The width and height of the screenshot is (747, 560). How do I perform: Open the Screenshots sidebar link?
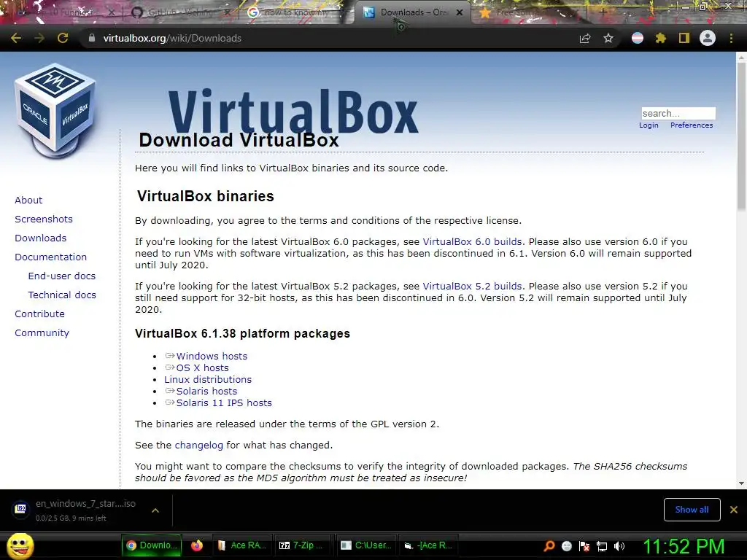[x=44, y=219]
